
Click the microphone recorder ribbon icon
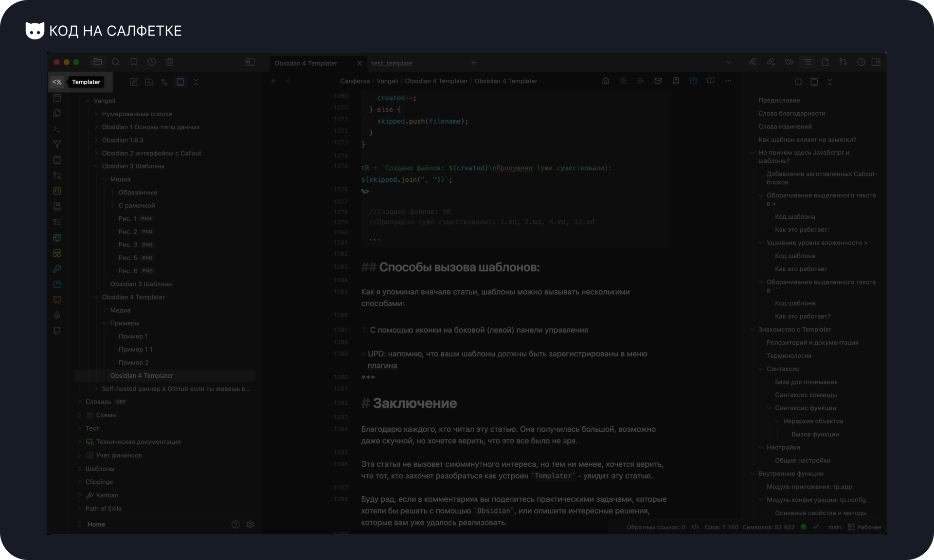(57, 315)
